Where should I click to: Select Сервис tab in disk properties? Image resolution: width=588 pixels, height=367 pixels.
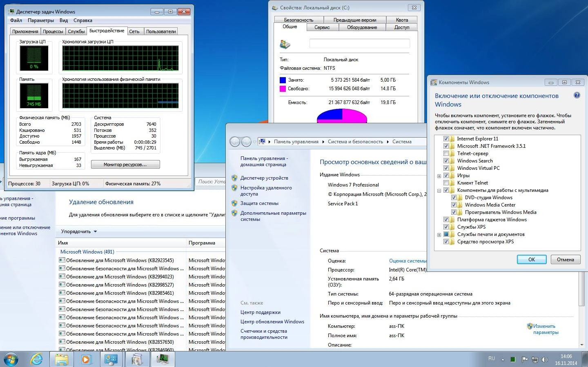click(322, 27)
